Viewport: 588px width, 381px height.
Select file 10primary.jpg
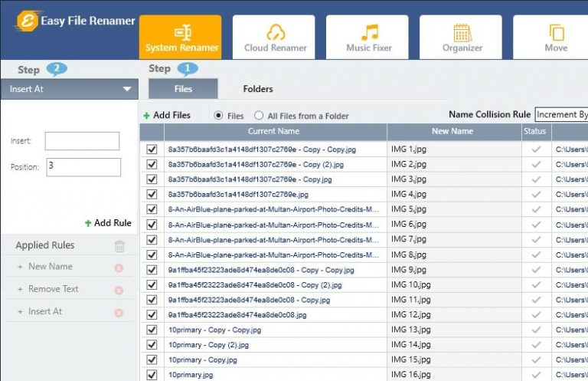191,375
